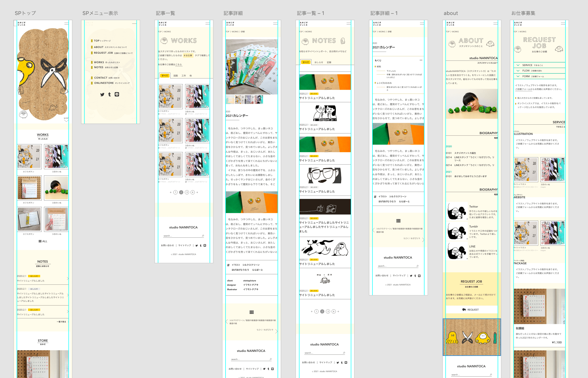Click LINE icon in NOTES list footer
This screenshot has height=378, width=588.
(x=346, y=363)
